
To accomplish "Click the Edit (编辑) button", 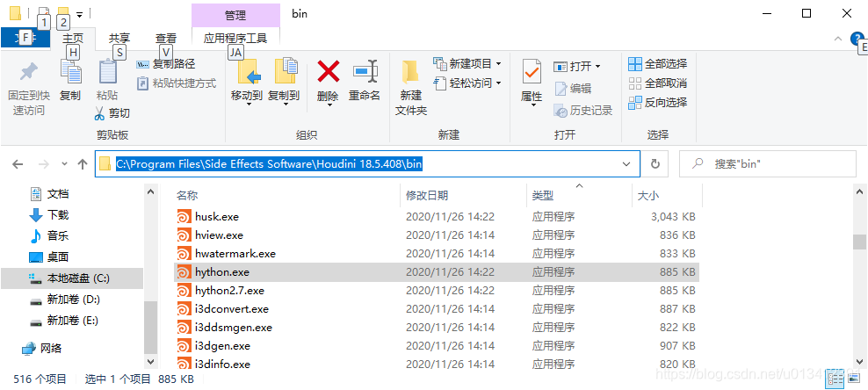I will pos(573,89).
